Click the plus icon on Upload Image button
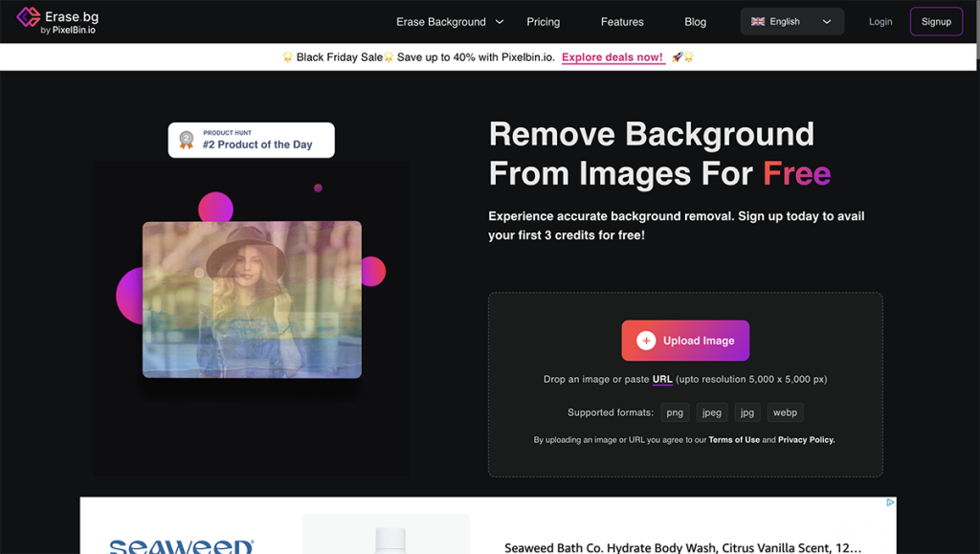Screen dimensions: 980x554 [647, 340]
